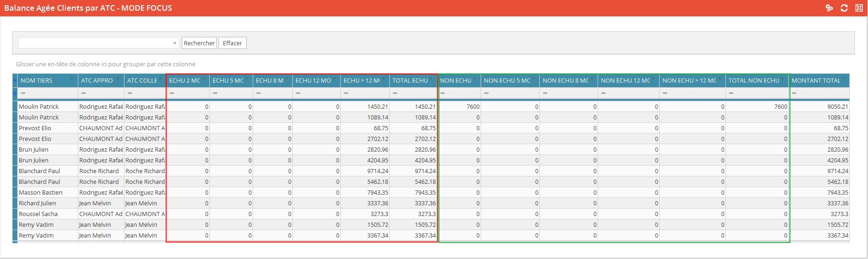Click the Effacer button
Screen dimensions: 868x259
pyautogui.click(x=232, y=43)
